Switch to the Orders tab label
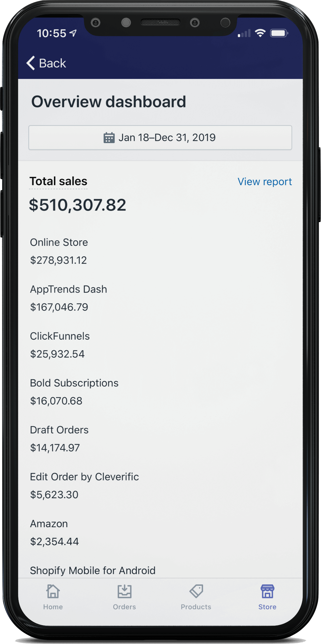 124,607
